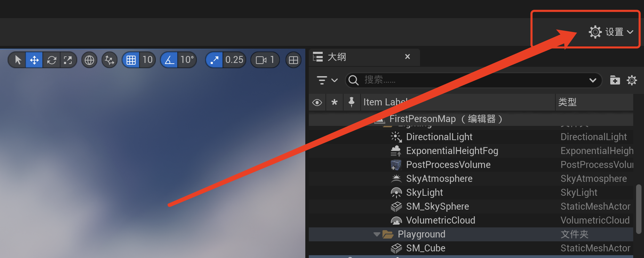Collapse the Playground folder

click(x=377, y=234)
